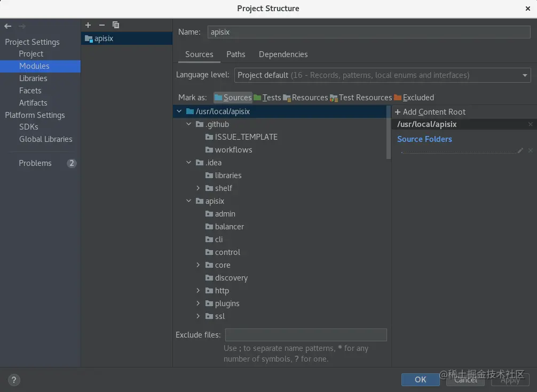The width and height of the screenshot is (537, 392).
Task: Select the workflows folder
Action: point(233,150)
